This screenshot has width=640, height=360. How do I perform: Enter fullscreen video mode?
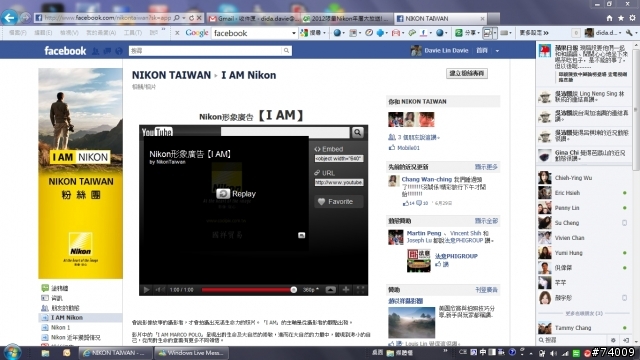pyautogui.click(x=360, y=290)
